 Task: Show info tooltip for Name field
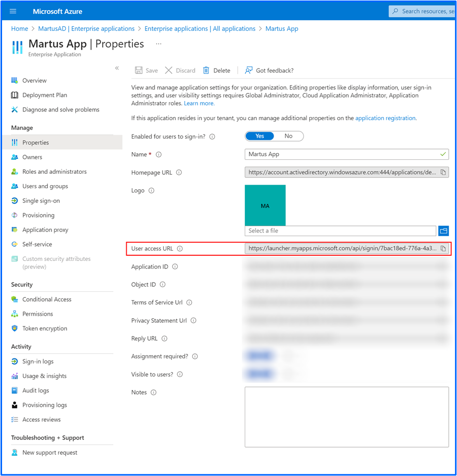click(159, 155)
